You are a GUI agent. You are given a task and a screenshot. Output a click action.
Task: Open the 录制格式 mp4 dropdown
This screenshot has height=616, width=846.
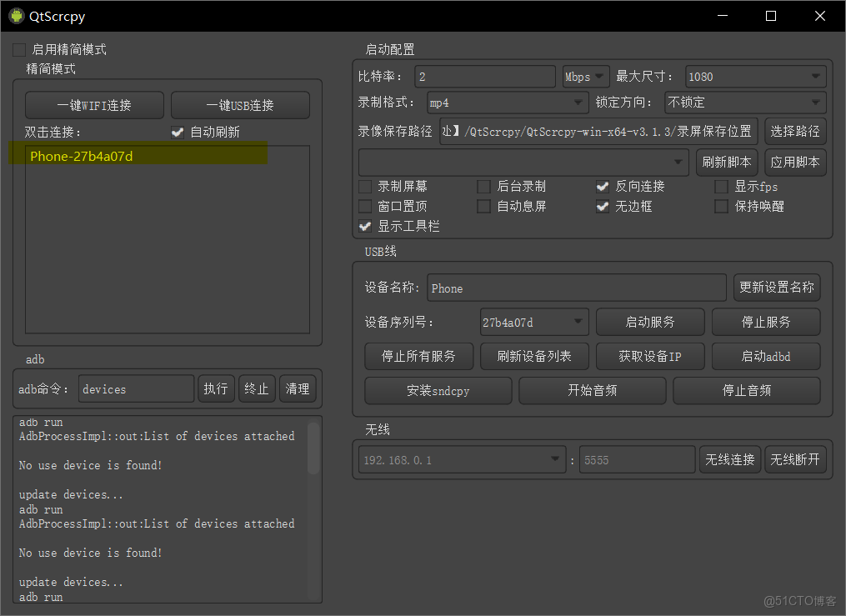coord(508,103)
